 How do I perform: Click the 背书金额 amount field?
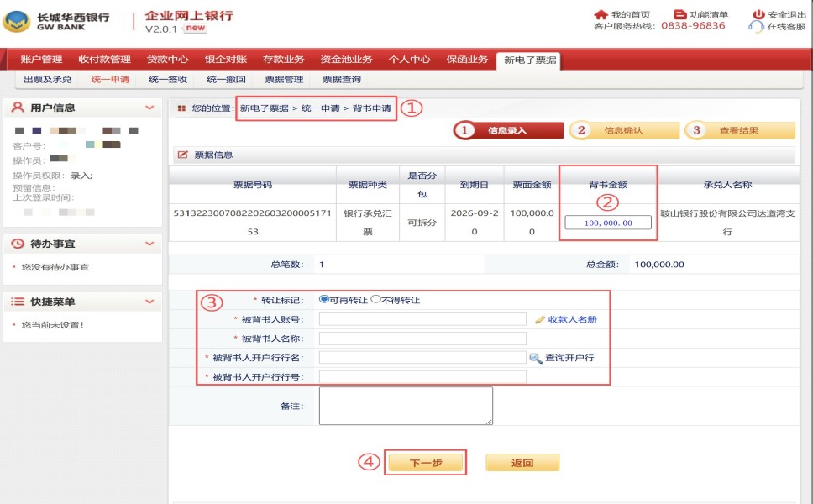point(609,223)
